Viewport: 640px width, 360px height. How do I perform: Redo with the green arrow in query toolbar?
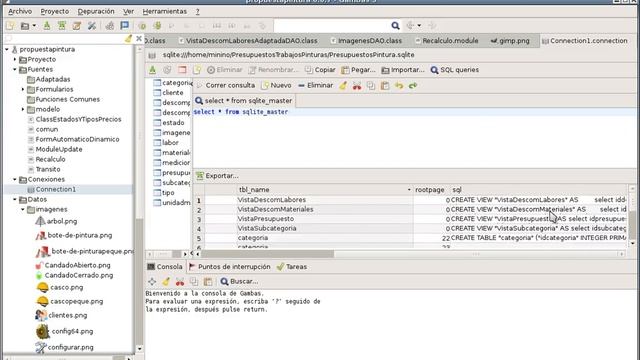click(413, 86)
